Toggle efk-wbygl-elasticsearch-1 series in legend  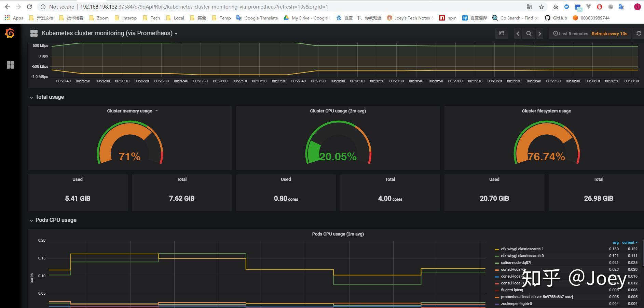pyautogui.click(x=522, y=249)
